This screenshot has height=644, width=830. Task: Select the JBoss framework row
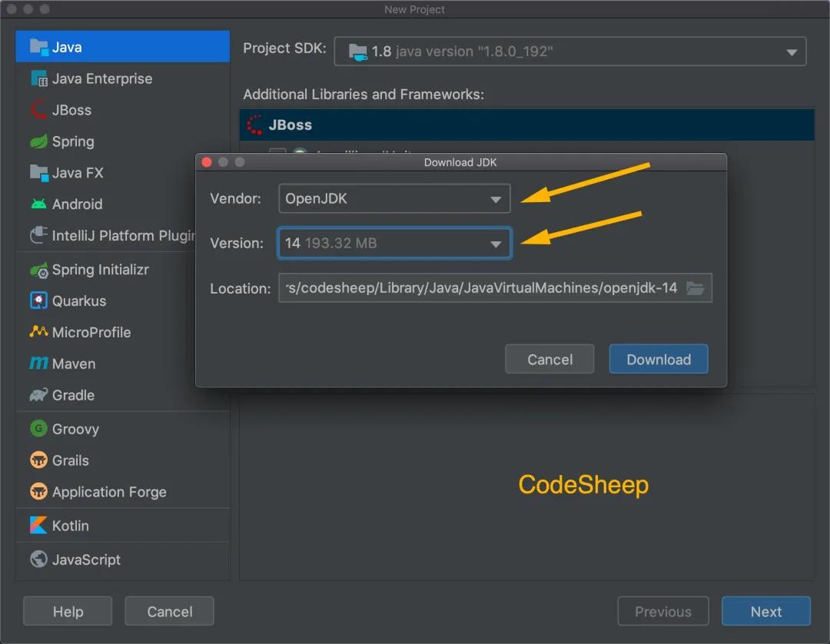(x=526, y=125)
